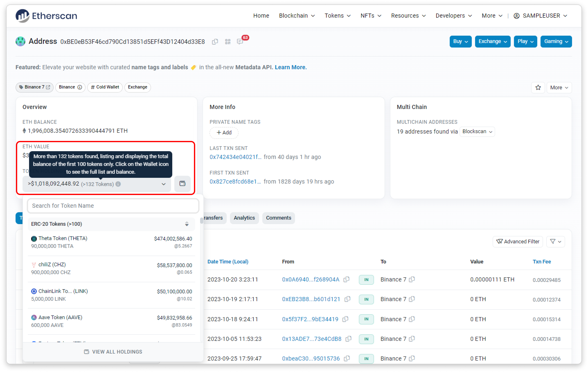Viewport: 588px width, 372px height.
Task: Open comments icon with 63 badge
Action: (x=240, y=42)
